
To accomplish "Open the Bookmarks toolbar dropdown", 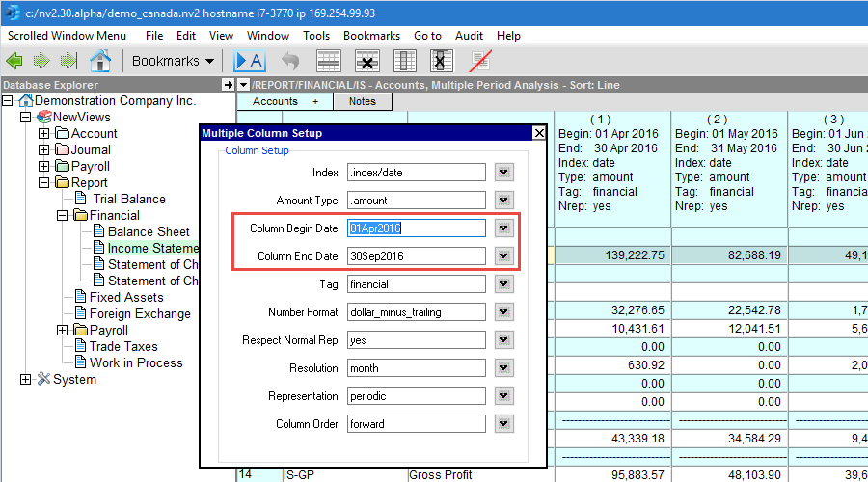I will tap(174, 61).
